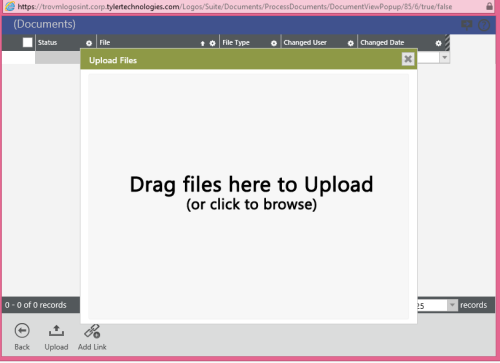Open the File column gear settings
This screenshot has width=500, height=363.
pos(212,43)
